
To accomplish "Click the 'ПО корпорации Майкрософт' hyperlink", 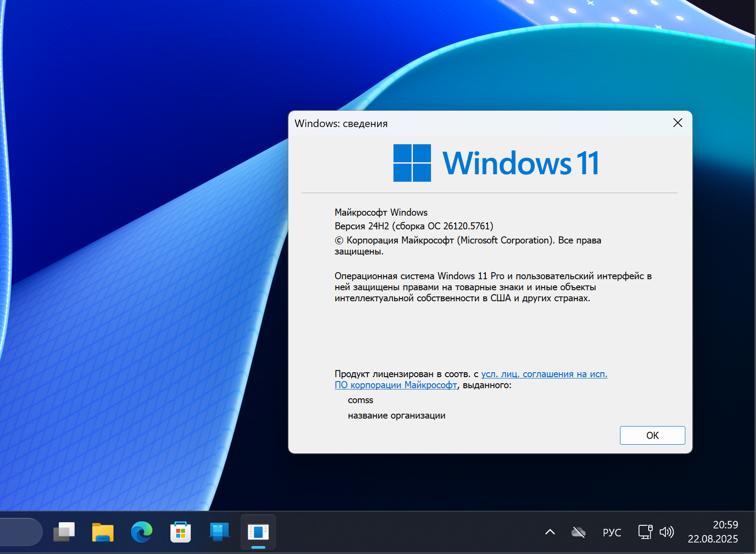I will [396, 385].
